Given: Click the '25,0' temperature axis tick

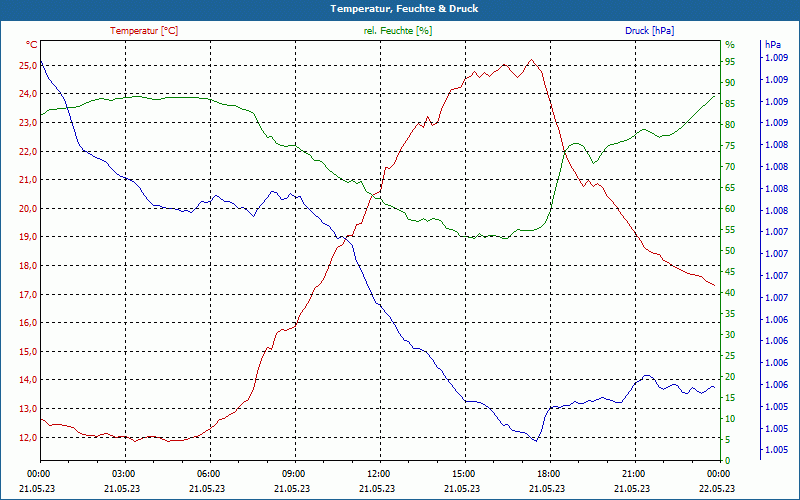Looking at the screenshot, I should (x=28, y=65).
